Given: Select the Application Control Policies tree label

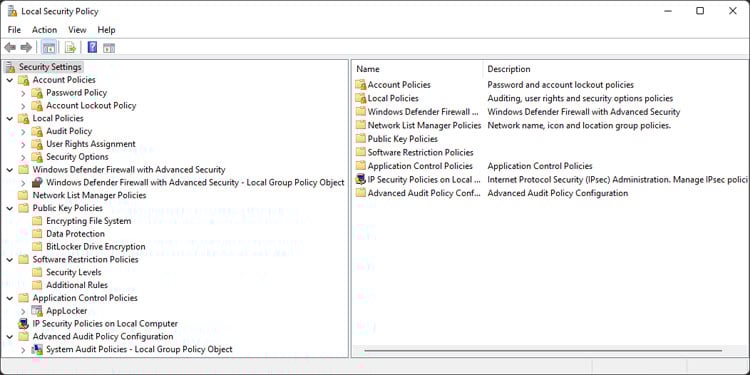Looking at the screenshot, I should point(85,298).
